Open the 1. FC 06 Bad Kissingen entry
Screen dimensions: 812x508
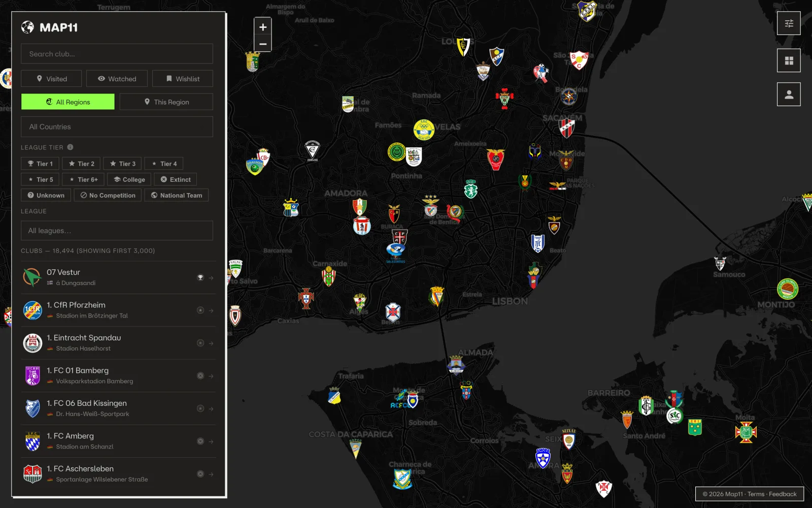[x=118, y=408]
